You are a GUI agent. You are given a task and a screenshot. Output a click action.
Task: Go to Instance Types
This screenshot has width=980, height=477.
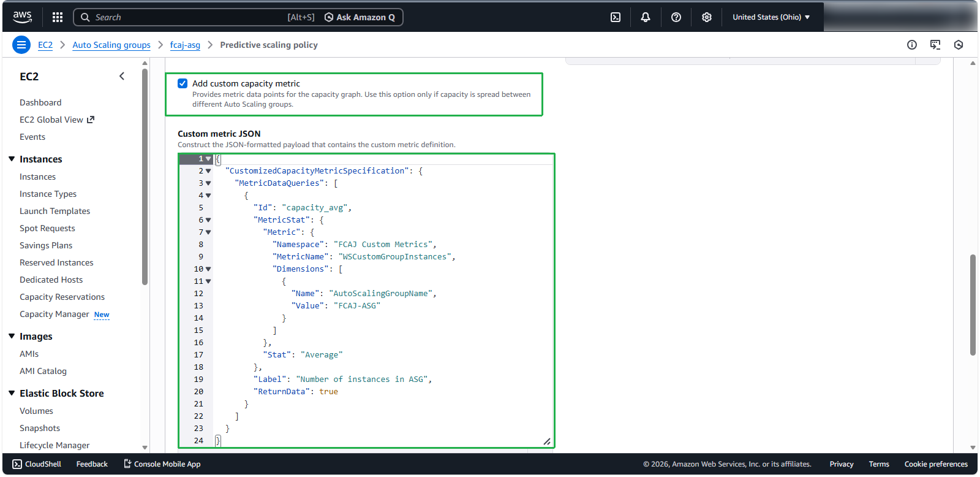pyautogui.click(x=48, y=194)
